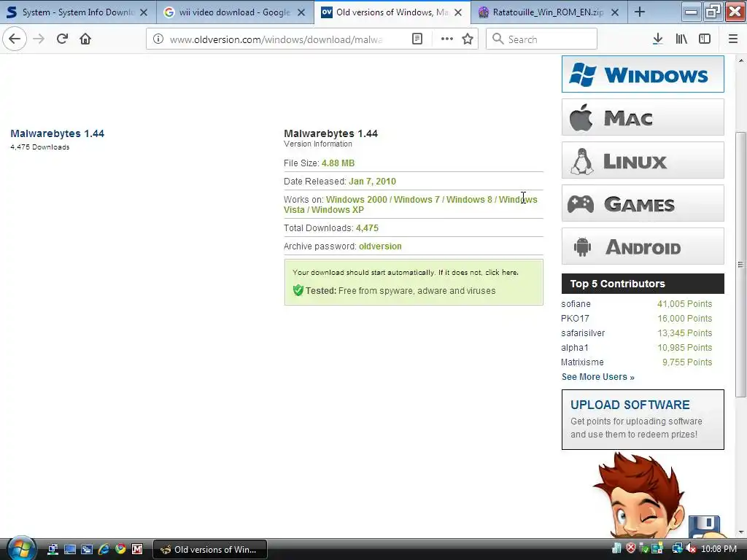The image size is (747, 560).
Task: Click the page vertical scrollbar thumb
Action: [740, 264]
